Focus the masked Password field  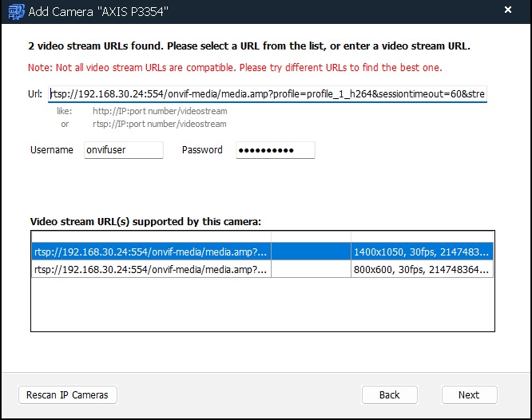[275, 150]
